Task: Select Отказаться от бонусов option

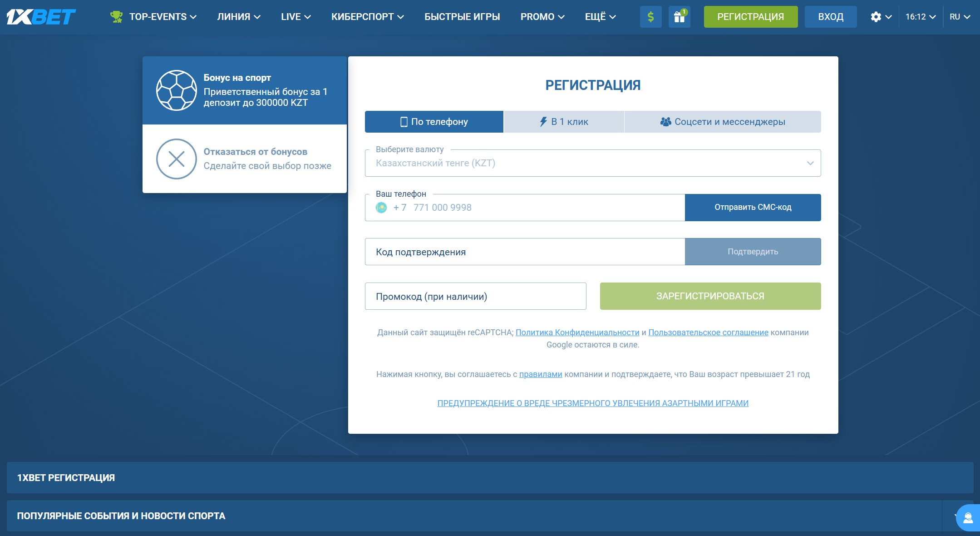Action: click(245, 159)
